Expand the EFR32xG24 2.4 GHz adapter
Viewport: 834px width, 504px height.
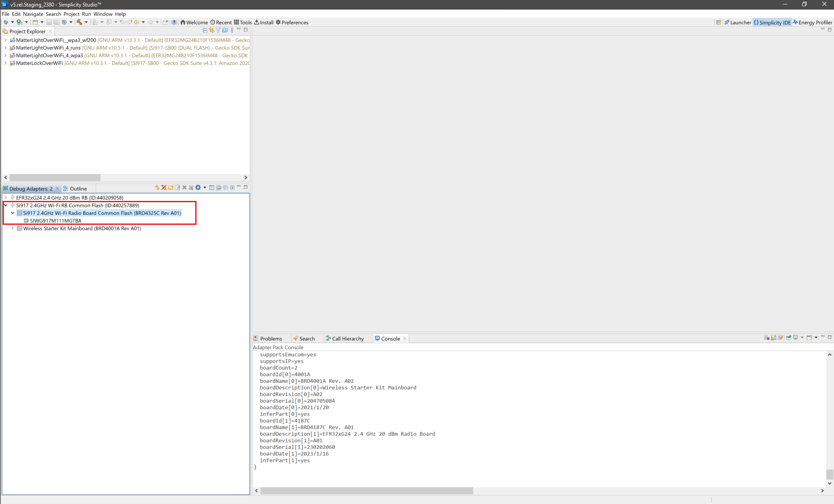(6, 197)
